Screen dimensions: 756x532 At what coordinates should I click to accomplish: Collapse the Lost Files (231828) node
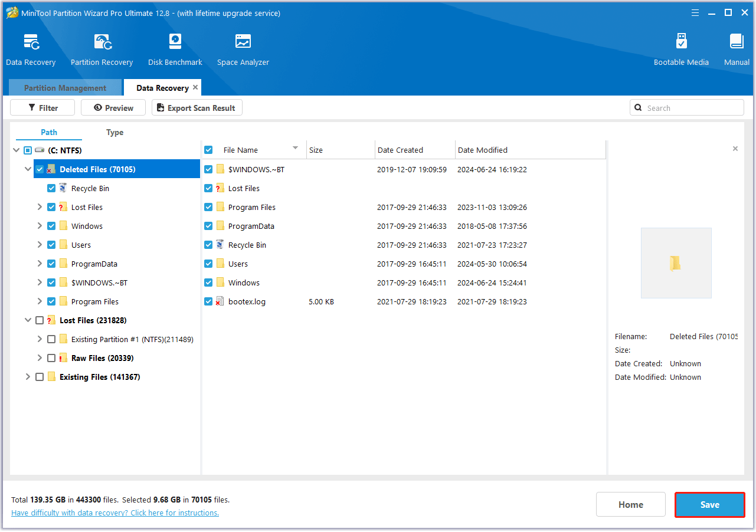(x=28, y=320)
